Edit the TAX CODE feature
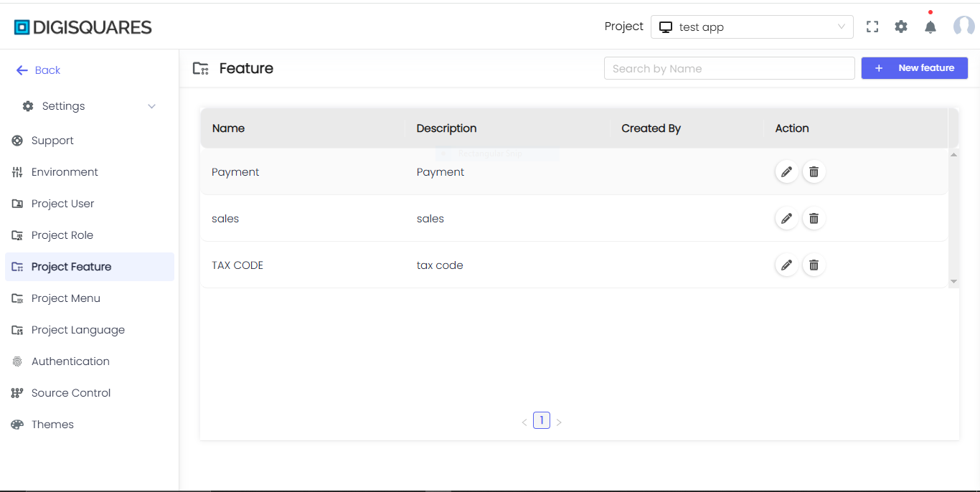 tap(786, 265)
